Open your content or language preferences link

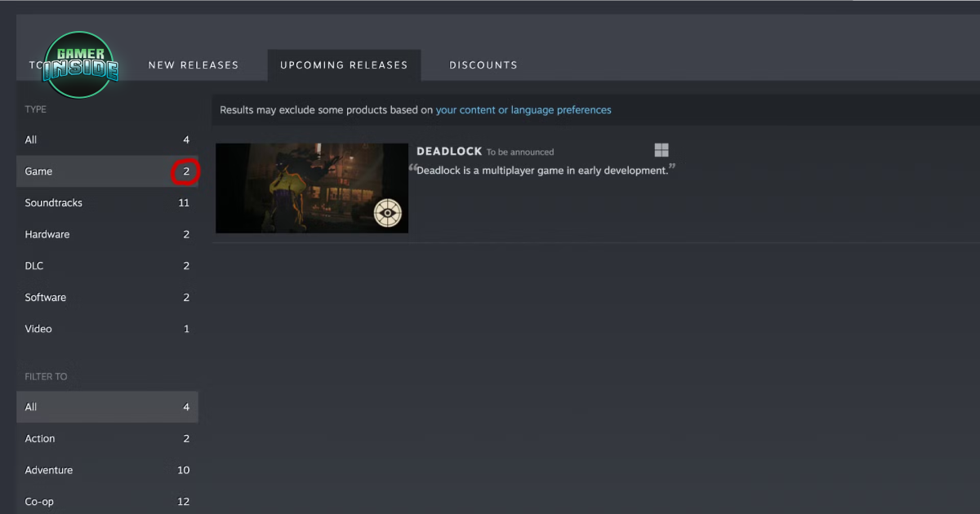pyautogui.click(x=523, y=109)
